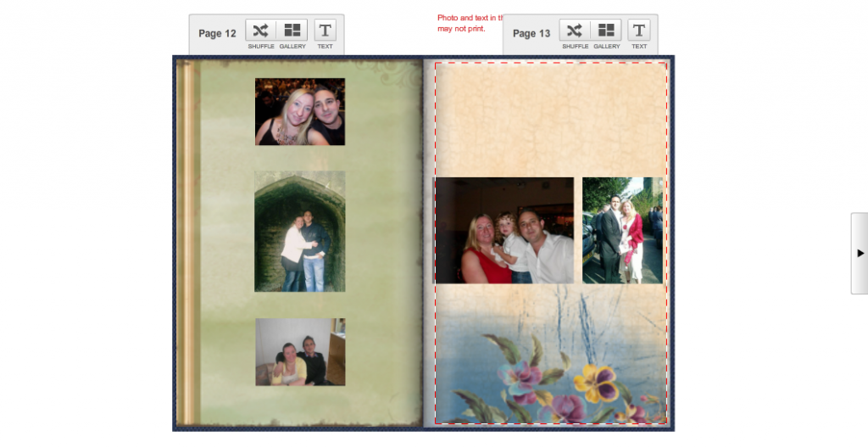Click the swirl ornament in Page 12 corner
This screenshot has width=868, height=448.
(394, 75)
